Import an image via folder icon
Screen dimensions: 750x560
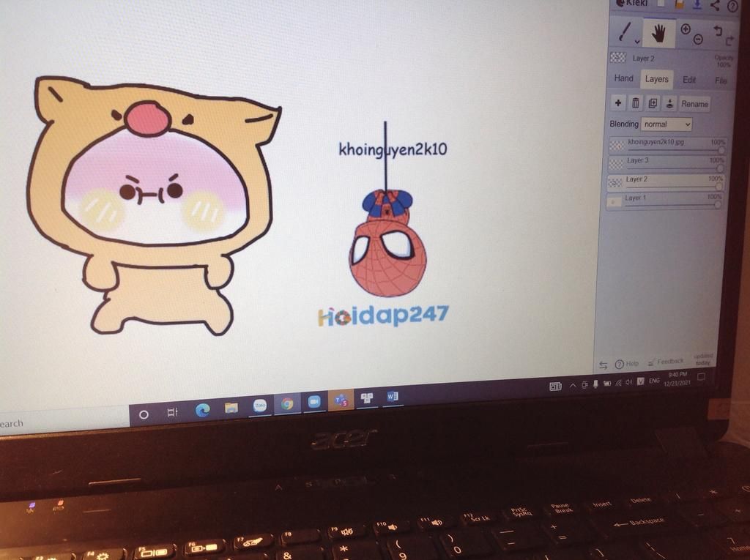coord(679,4)
